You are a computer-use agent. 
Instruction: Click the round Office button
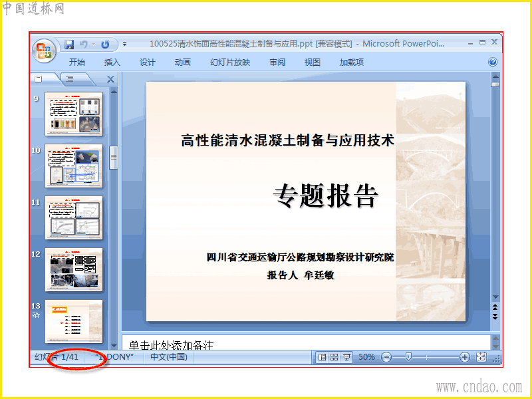point(44,51)
